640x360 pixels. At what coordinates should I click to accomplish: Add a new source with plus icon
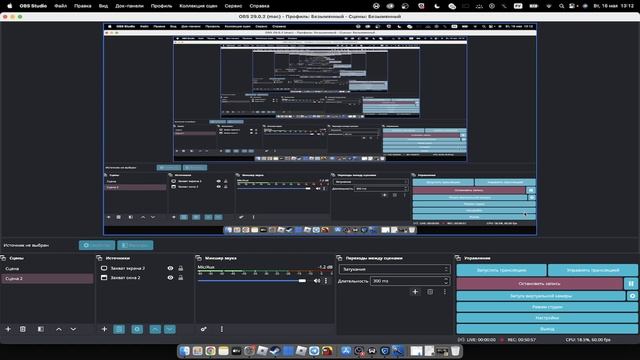[x=104, y=329]
